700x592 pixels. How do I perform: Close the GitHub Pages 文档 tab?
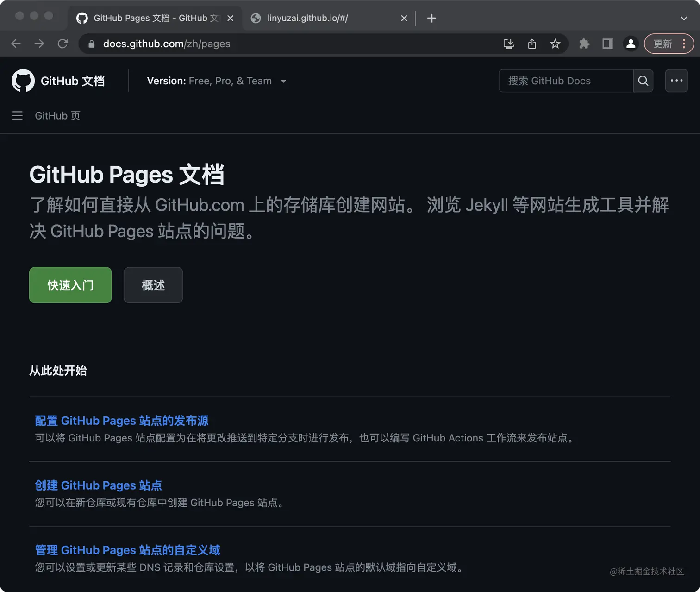click(230, 18)
